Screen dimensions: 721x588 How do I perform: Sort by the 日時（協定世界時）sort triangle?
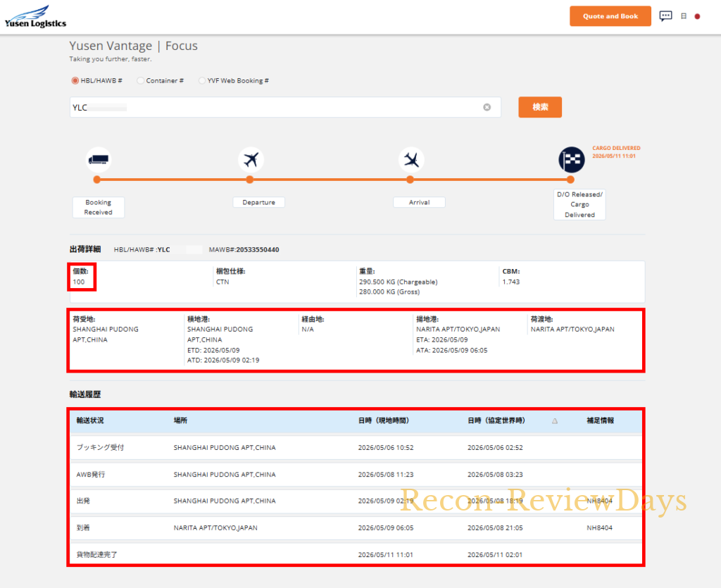click(x=555, y=420)
